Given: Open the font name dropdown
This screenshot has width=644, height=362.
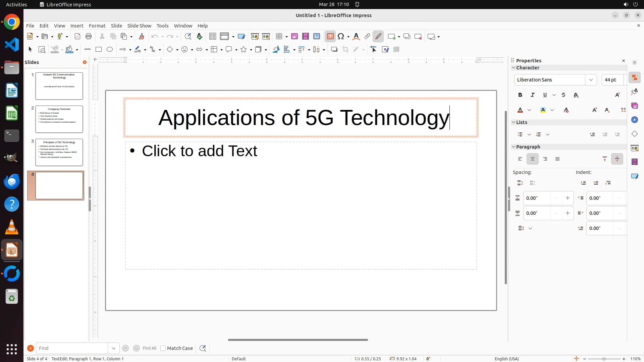Looking at the screenshot, I should click(x=591, y=80).
